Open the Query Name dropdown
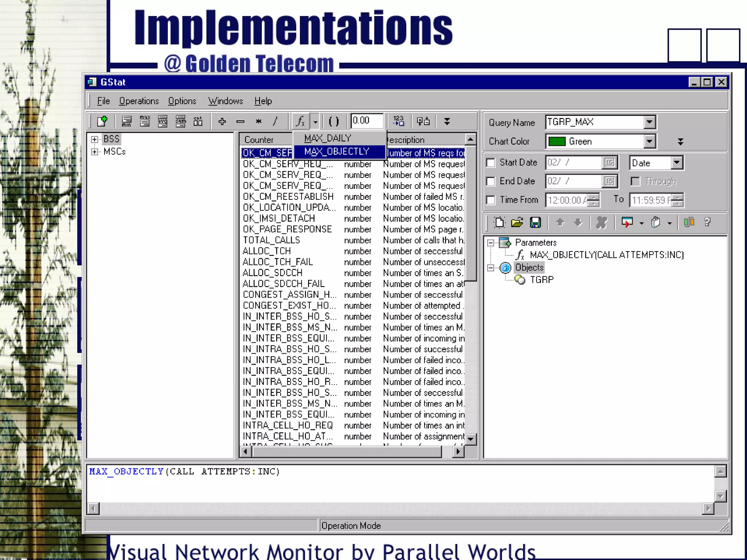 point(649,122)
